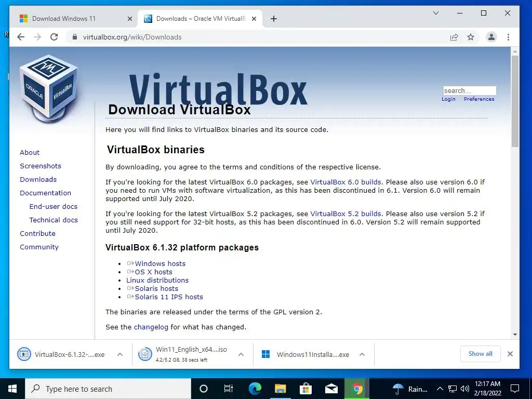Open the weather Rain widget
Image resolution: width=532 pixels, height=399 pixels.
410,389
